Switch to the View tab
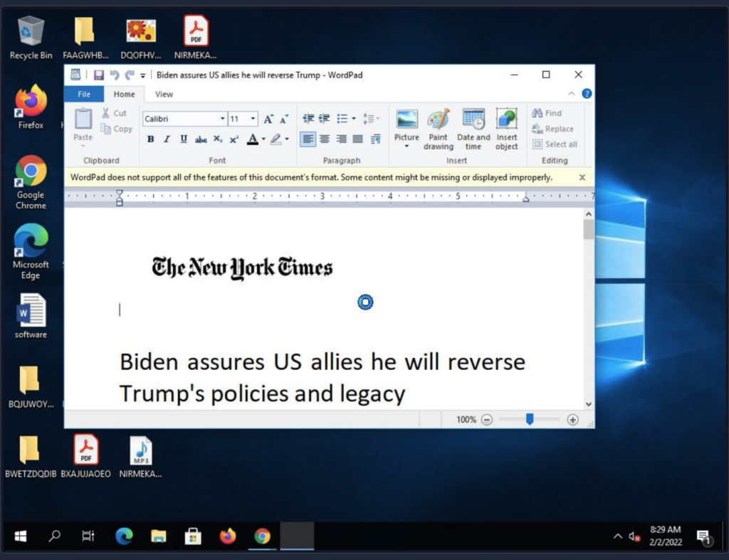The height and width of the screenshot is (560, 729). coord(164,94)
